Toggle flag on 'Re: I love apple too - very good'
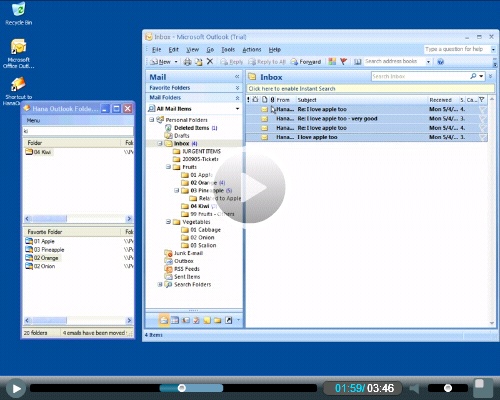The image size is (500, 400). 482,119
